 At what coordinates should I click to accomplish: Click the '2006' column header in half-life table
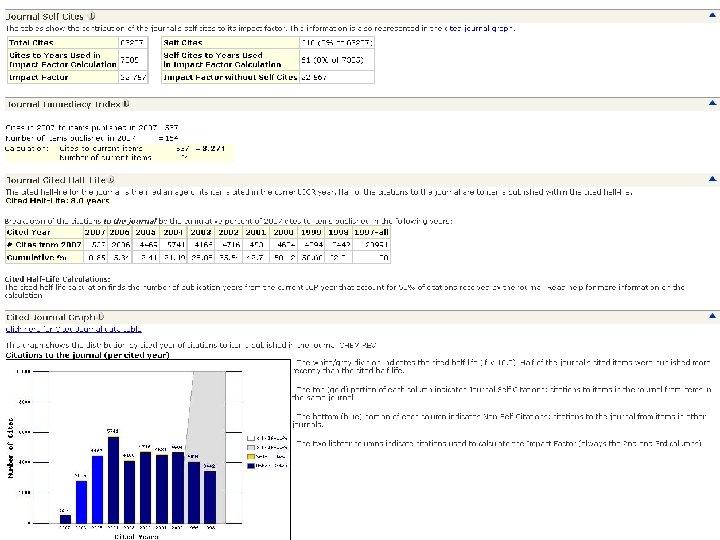click(x=119, y=232)
